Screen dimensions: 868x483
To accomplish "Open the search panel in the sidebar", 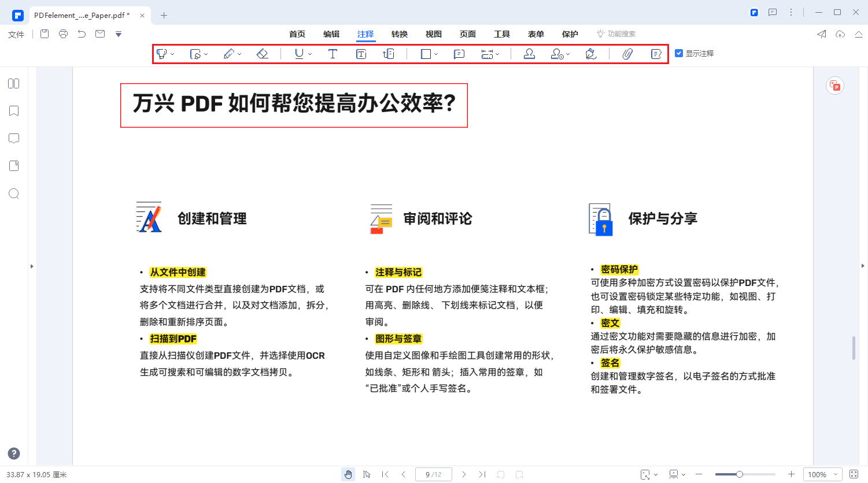I will (13, 194).
